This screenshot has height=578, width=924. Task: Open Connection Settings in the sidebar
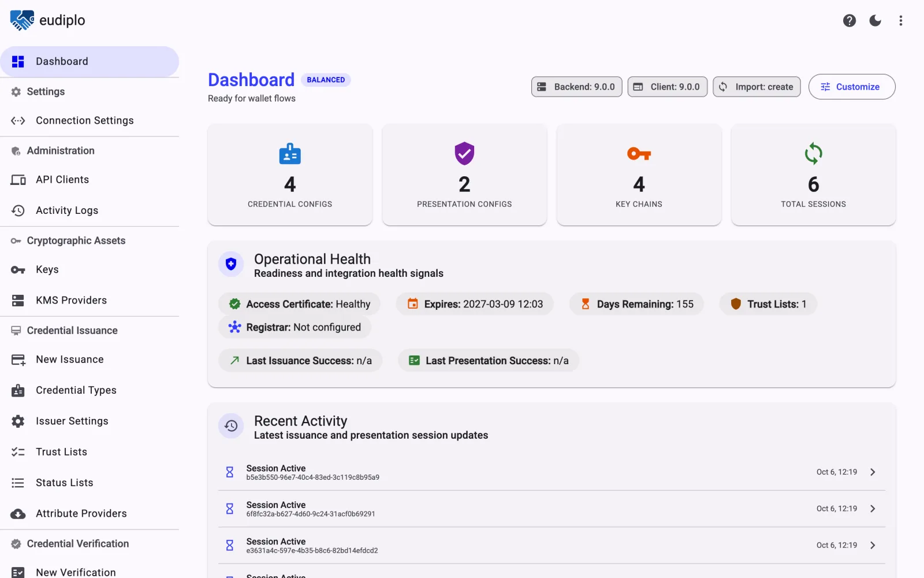(90, 120)
